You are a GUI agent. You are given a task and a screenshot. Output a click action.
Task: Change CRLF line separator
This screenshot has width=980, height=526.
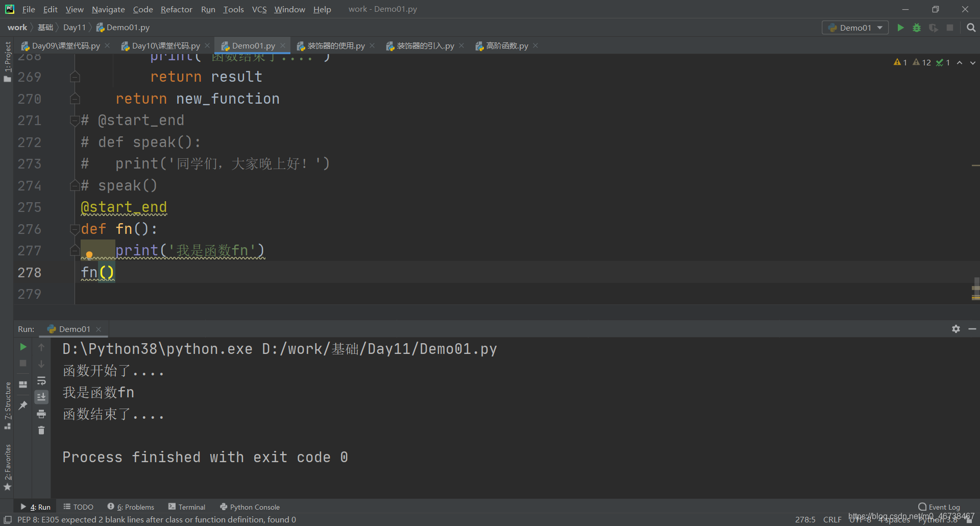(x=832, y=519)
